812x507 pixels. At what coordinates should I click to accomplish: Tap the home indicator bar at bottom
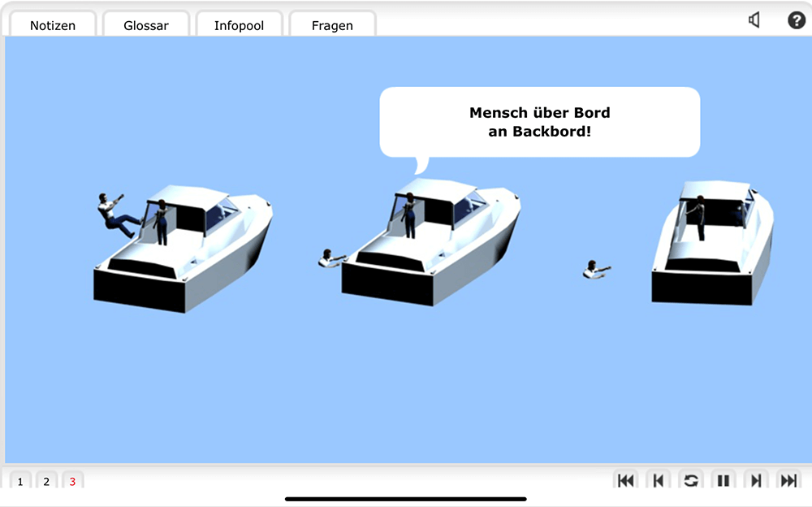(x=406, y=498)
